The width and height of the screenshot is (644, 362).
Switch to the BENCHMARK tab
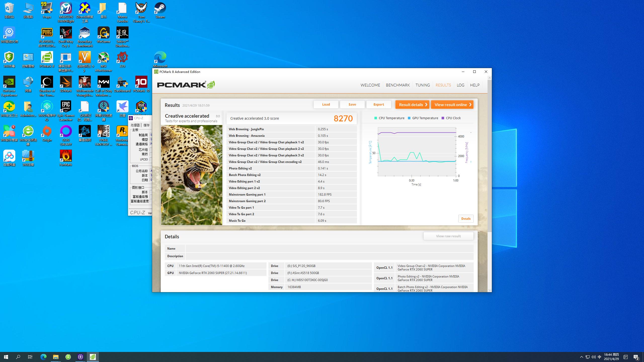397,85
